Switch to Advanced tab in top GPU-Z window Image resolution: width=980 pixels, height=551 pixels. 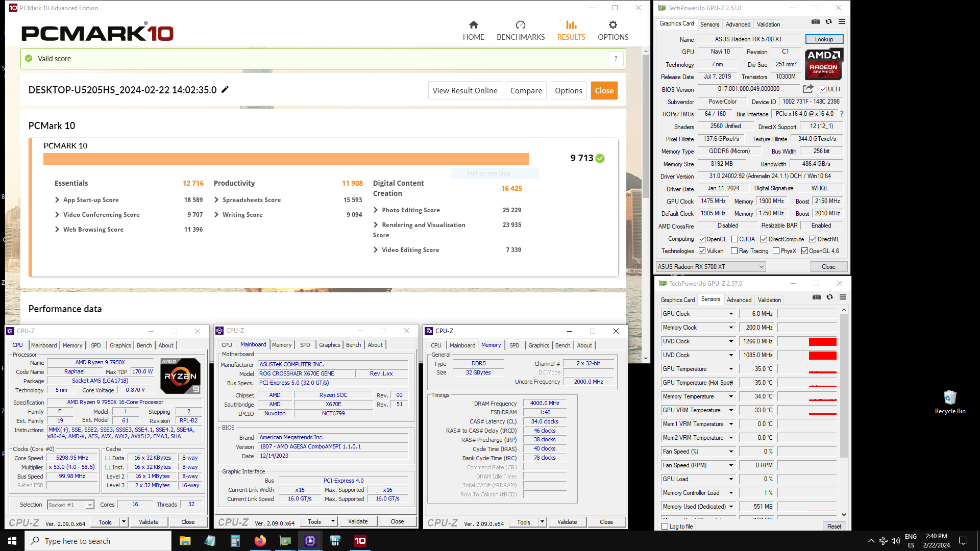click(738, 24)
